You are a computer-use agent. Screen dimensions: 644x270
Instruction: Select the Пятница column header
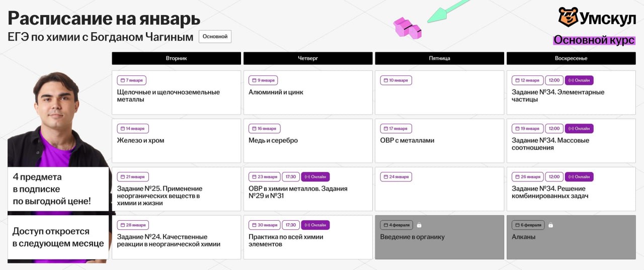pyautogui.click(x=439, y=58)
